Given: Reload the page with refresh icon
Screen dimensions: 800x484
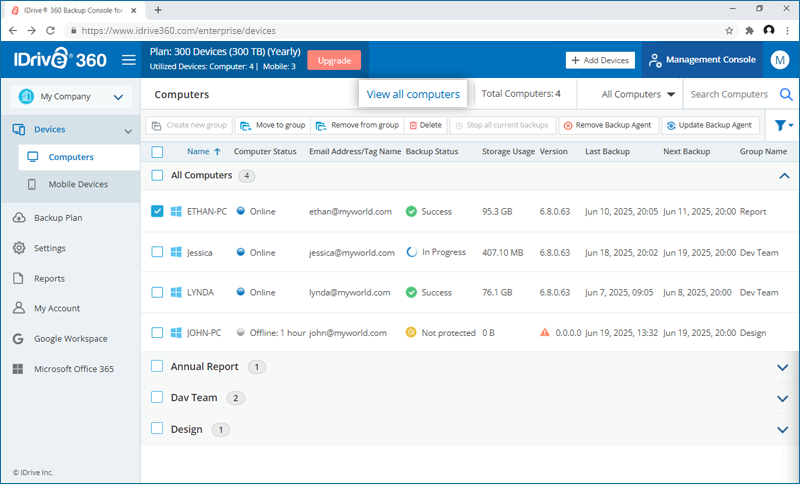Looking at the screenshot, I should pyautogui.click(x=50, y=31).
